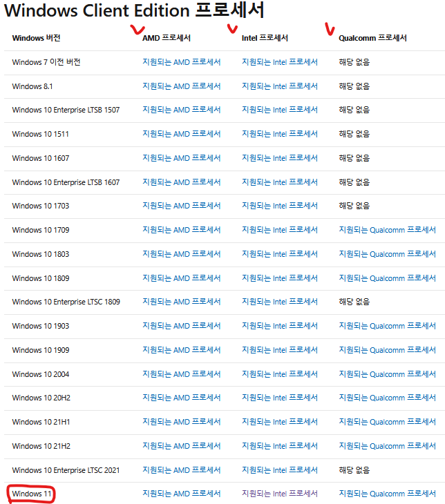Image resolution: width=445 pixels, height=504 pixels.
Task: Open AMD link for Windows 10 1909
Action: tap(182, 350)
